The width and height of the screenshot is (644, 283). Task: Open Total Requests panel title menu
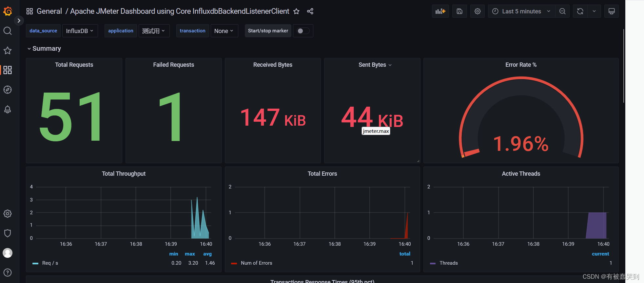pos(74,65)
